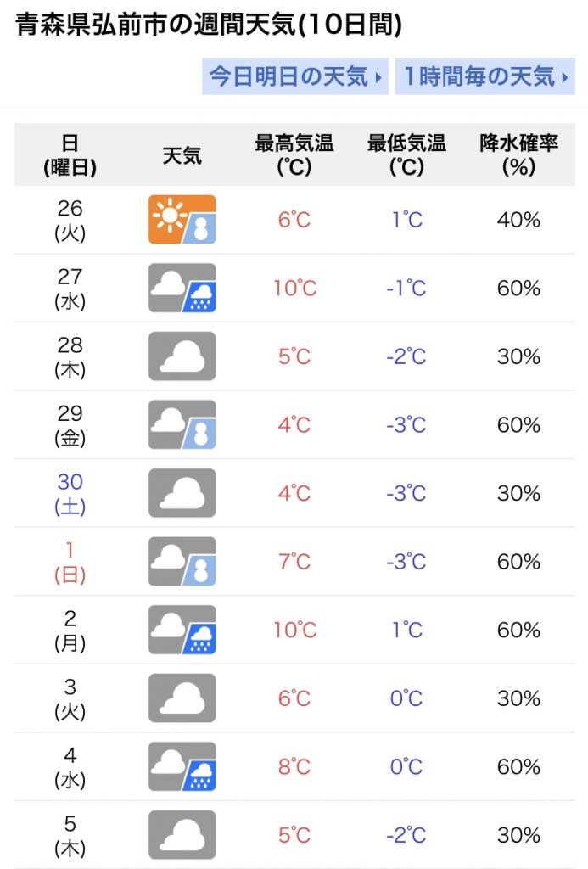The height and width of the screenshot is (869, 588).
Task: Click the cloudy-then-rain icon for 4 (水)
Action: [182, 766]
